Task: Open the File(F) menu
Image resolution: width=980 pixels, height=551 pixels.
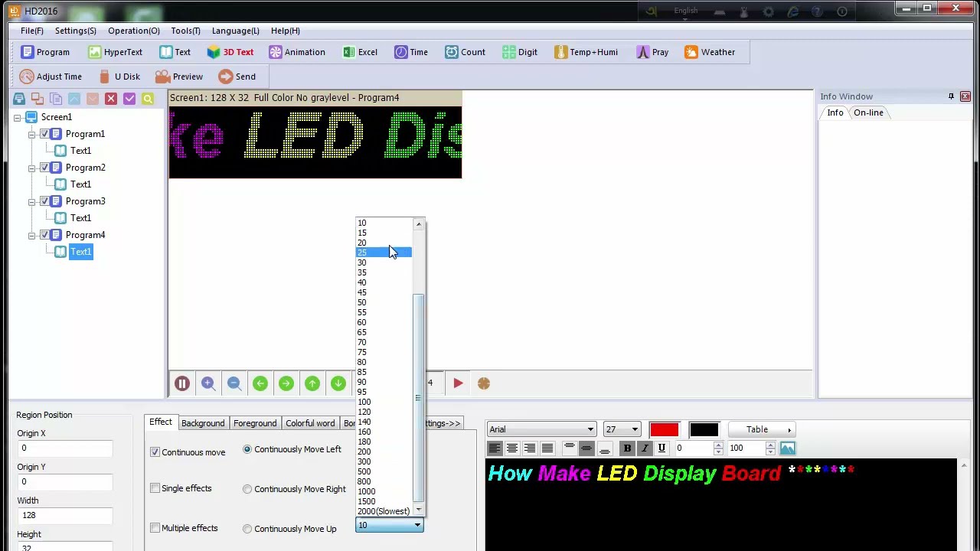Action: (x=32, y=31)
